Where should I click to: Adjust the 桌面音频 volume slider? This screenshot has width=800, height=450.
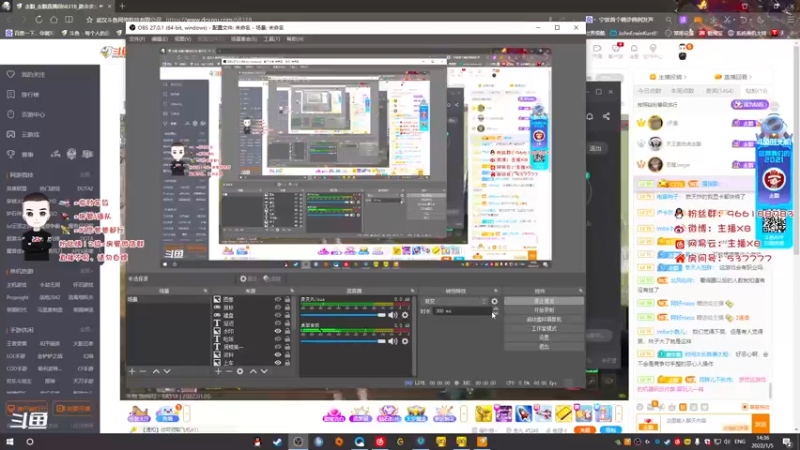click(343, 341)
